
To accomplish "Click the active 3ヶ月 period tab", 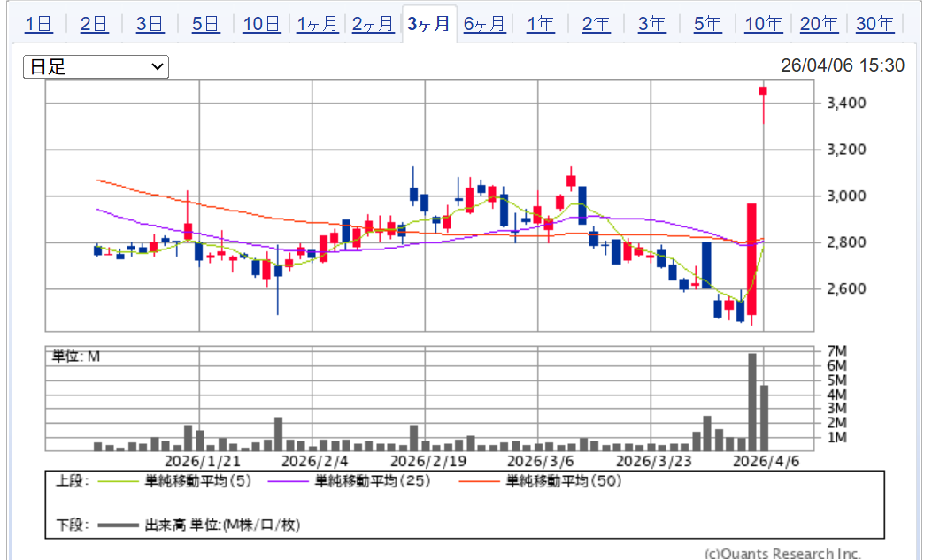I will tap(429, 25).
